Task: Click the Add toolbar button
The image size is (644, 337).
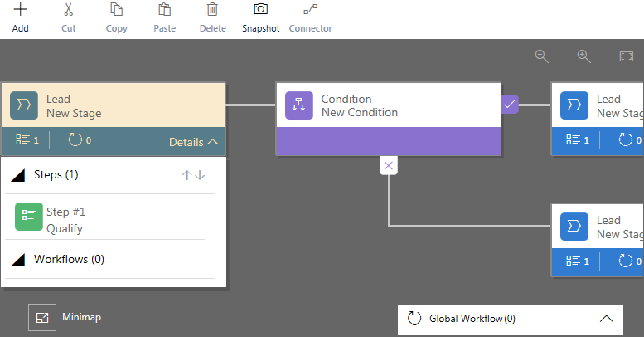Action: pos(20,18)
